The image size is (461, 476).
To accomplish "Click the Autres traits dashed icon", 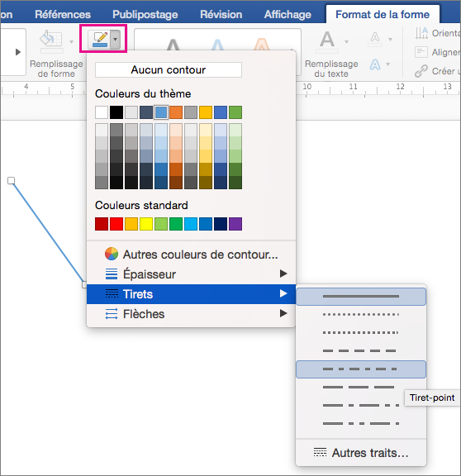I will pyautogui.click(x=320, y=452).
